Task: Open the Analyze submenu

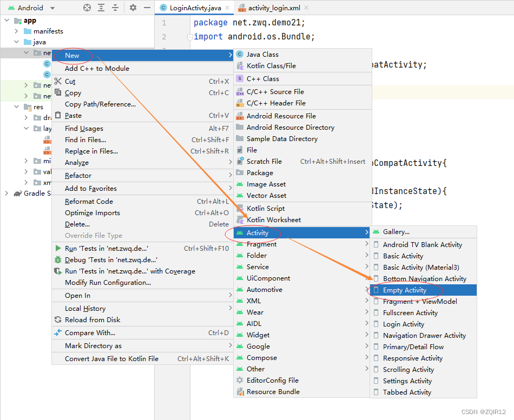Action: [142, 163]
